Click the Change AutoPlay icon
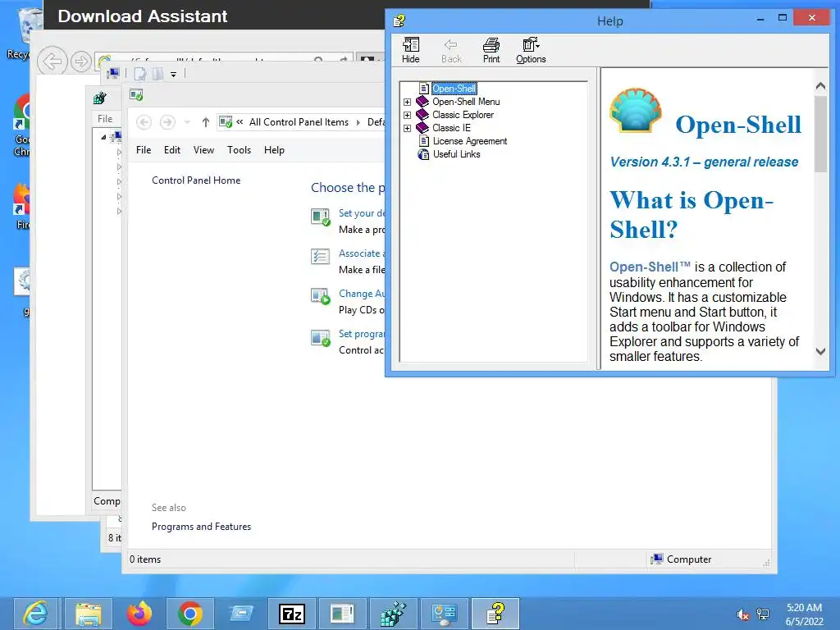 click(321, 296)
